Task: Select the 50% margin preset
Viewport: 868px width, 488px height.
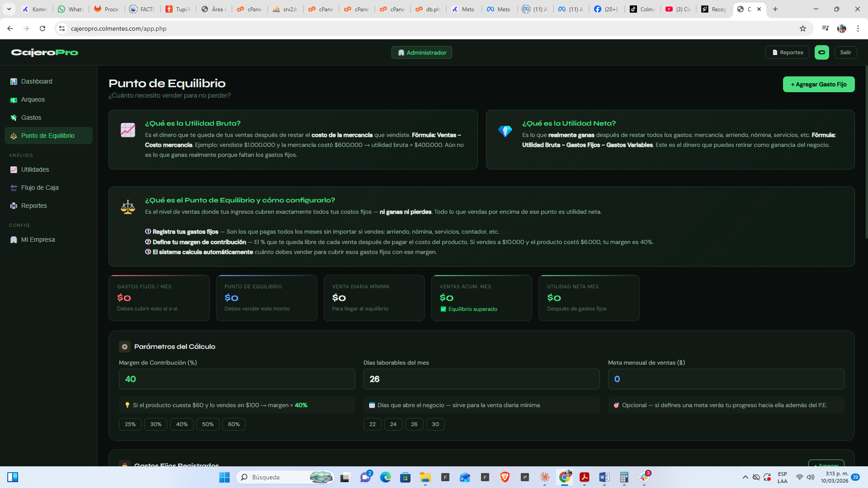Action: coord(208,424)
